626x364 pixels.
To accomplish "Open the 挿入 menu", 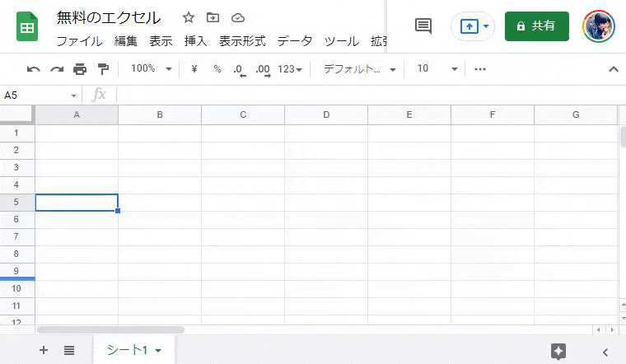I will click(x=195, y=41).
